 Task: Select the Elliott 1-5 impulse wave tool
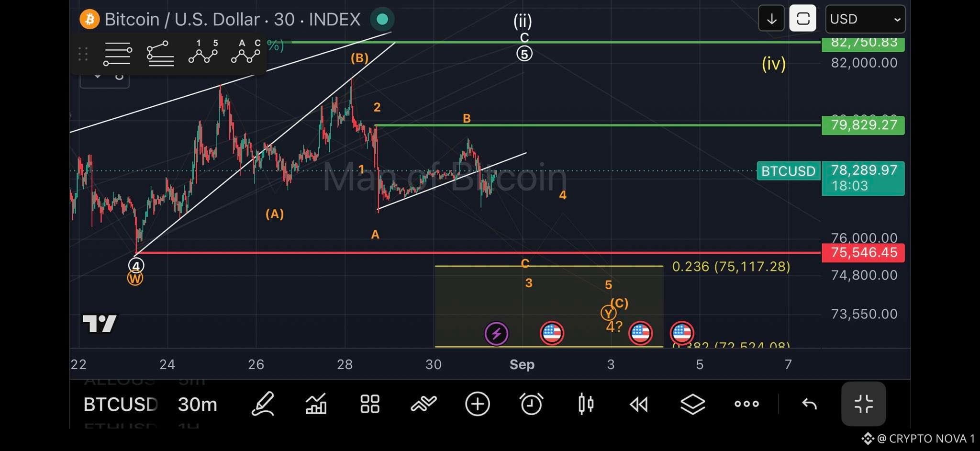(x=203, y=52)
